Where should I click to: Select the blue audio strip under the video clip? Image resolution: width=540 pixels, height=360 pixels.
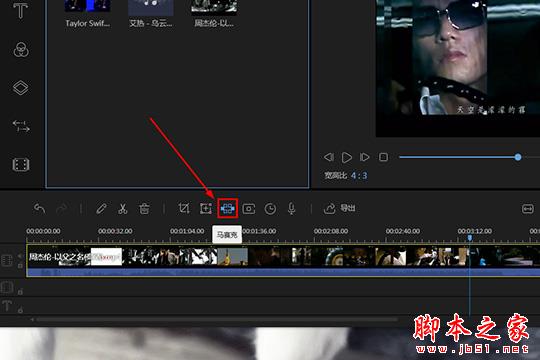(282, 272)
